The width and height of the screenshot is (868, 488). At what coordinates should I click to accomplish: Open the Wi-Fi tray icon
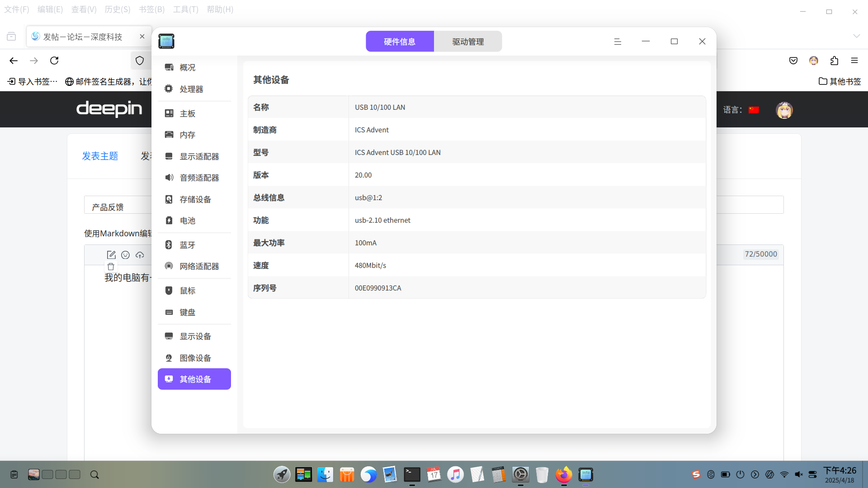click(784, 474)
